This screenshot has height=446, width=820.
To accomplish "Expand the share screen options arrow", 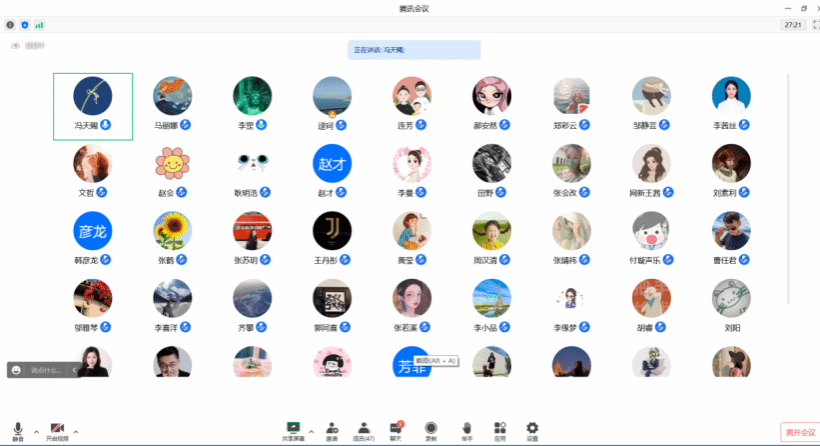I will (x=311, y=431).
